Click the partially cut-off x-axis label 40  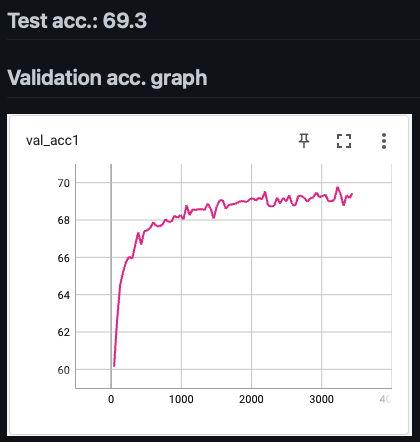point(385,399)
